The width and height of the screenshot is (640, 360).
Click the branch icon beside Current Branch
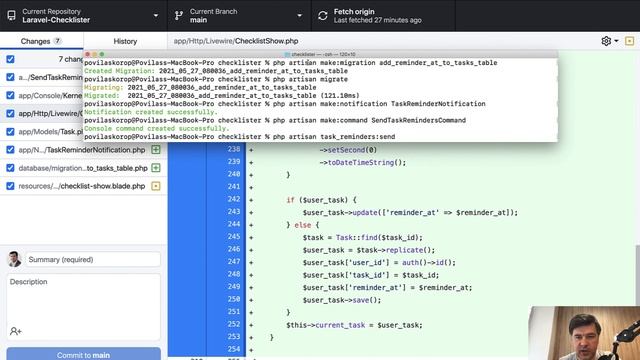click(x=179, y=16)
